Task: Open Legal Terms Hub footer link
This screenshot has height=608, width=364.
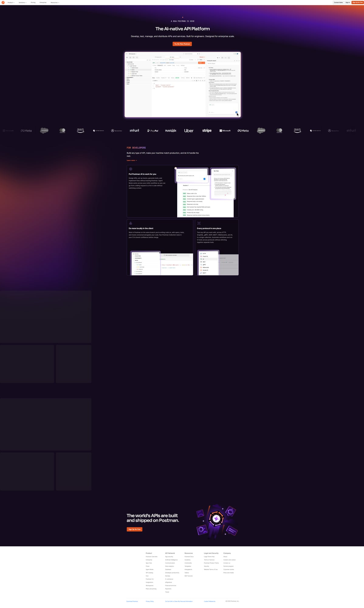Action: pos(209,557)
